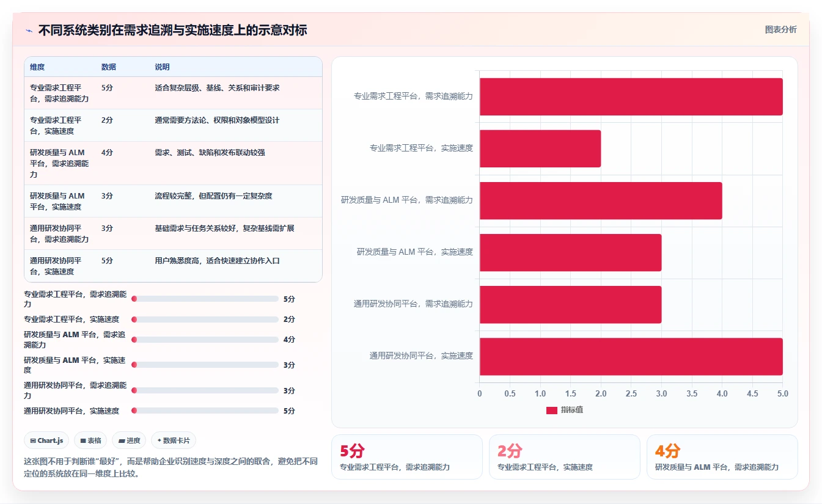This screenshot has height=504, width=822.
Task: Click the progress bar for 专业需求工程平台，实施速度
Action: pyautogui.click(x=205, y=319)
